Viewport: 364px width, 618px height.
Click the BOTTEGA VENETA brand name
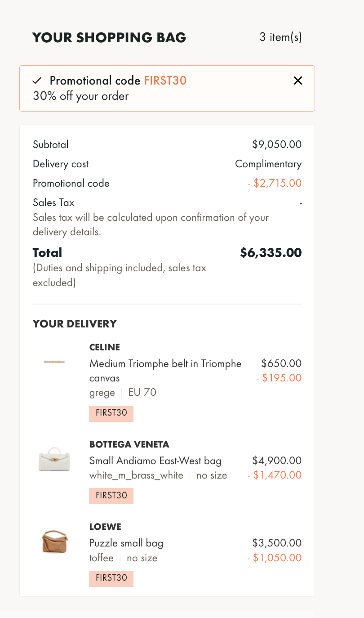tap(129, 444)
